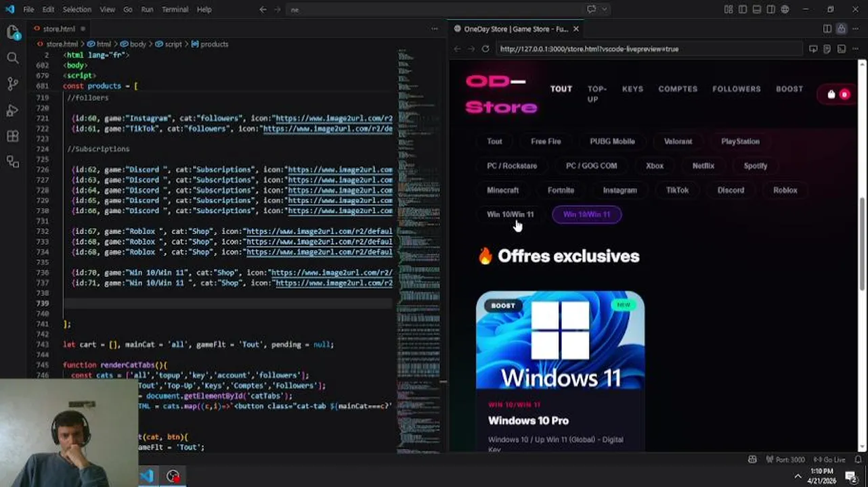Click store.html in the breadcrumb

pos(62,44)
